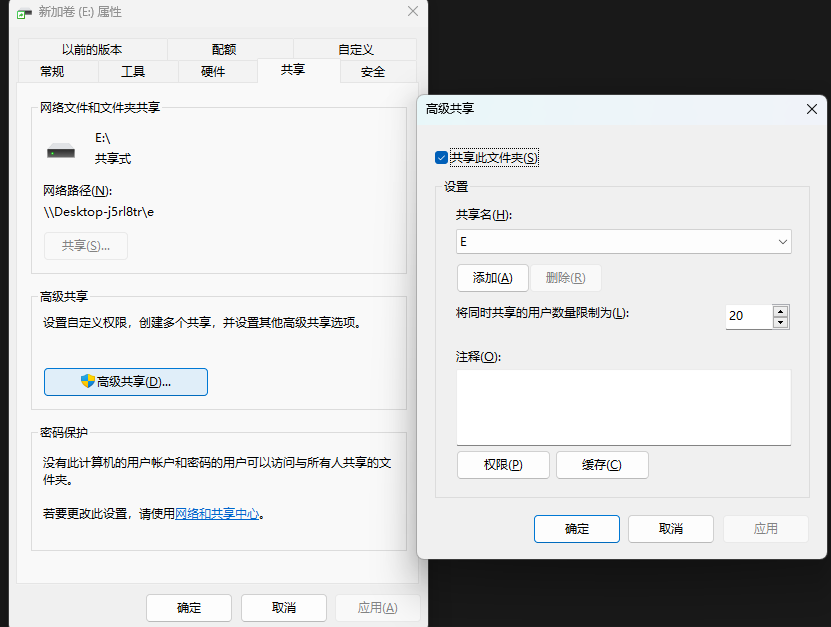Click the 共享名(H): label

coord(484,215)
